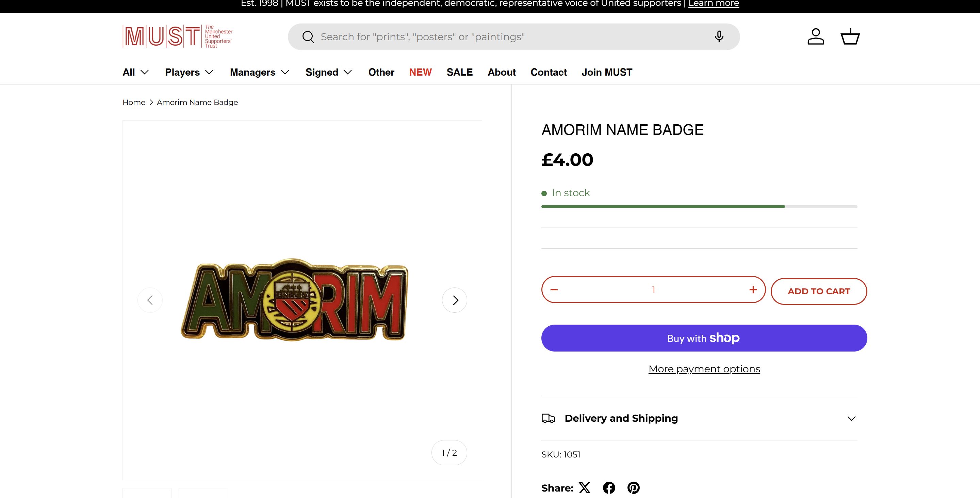
Task: Open the Signed dropdown menu
Action: (x=329, y=72)
